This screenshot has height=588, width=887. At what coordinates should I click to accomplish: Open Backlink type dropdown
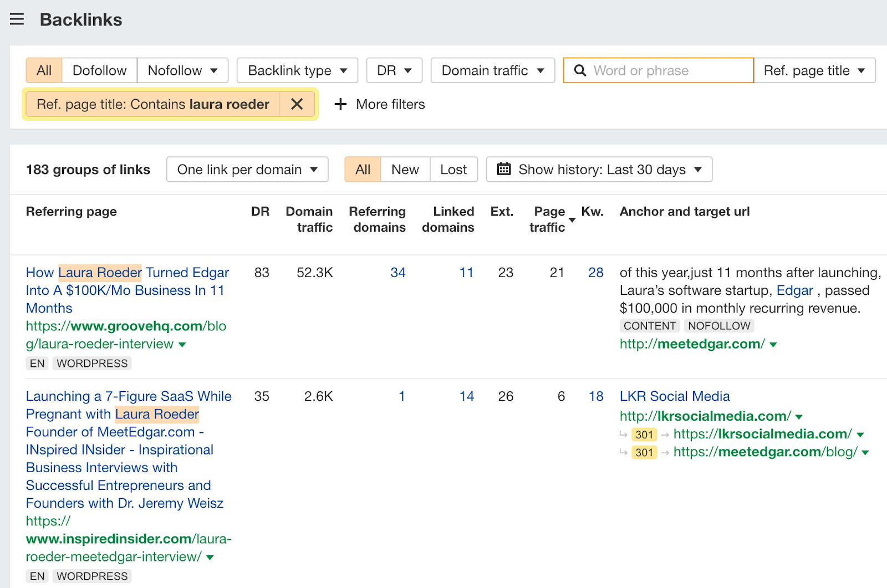297,70
